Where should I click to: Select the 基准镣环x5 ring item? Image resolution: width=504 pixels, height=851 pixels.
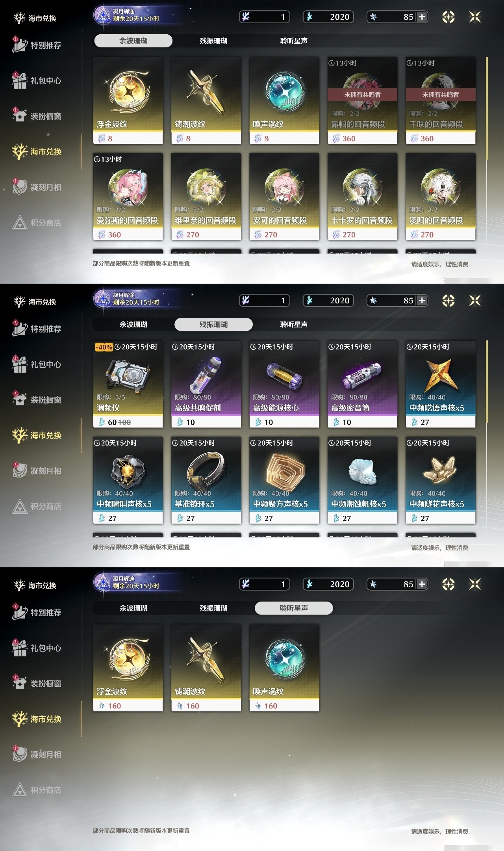click(206, 480)
